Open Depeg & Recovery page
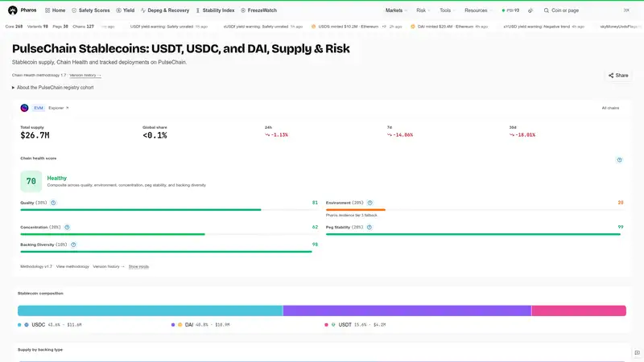 click(165, 10)
